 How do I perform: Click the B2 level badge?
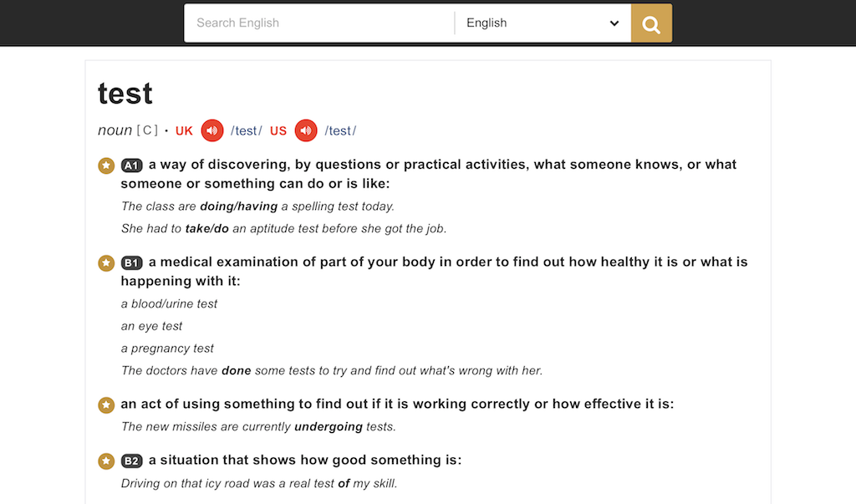coord(131,461)
